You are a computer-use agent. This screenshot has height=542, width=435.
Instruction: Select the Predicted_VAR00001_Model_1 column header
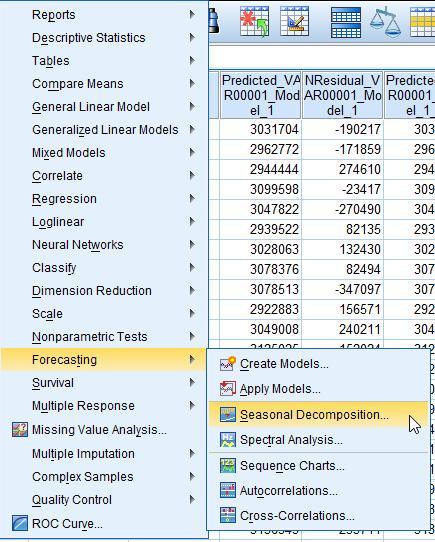click(x=261, y=95)
